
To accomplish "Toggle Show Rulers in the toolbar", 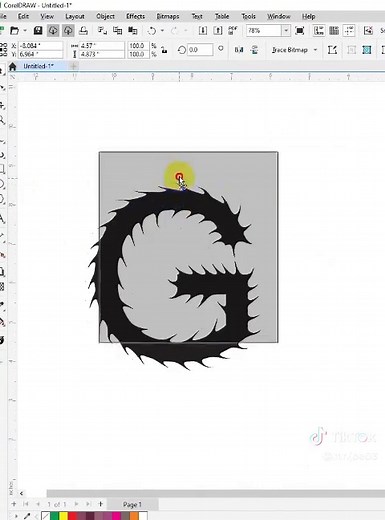I will 319,31.
